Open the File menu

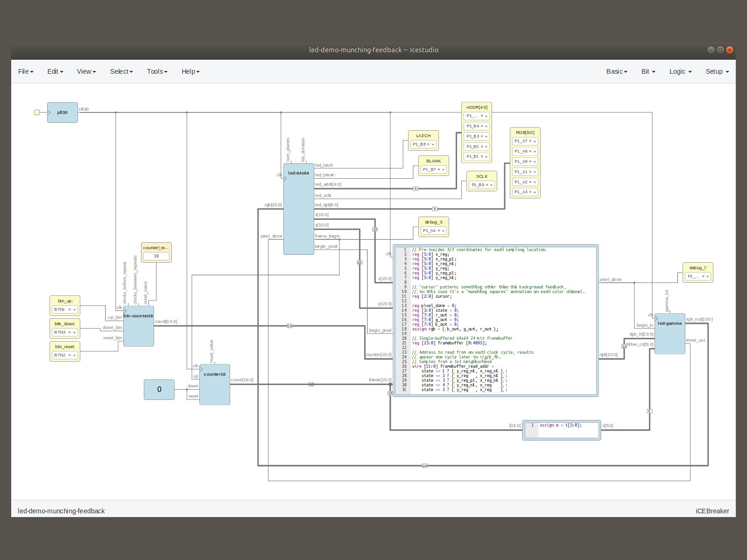click(26, 71)
